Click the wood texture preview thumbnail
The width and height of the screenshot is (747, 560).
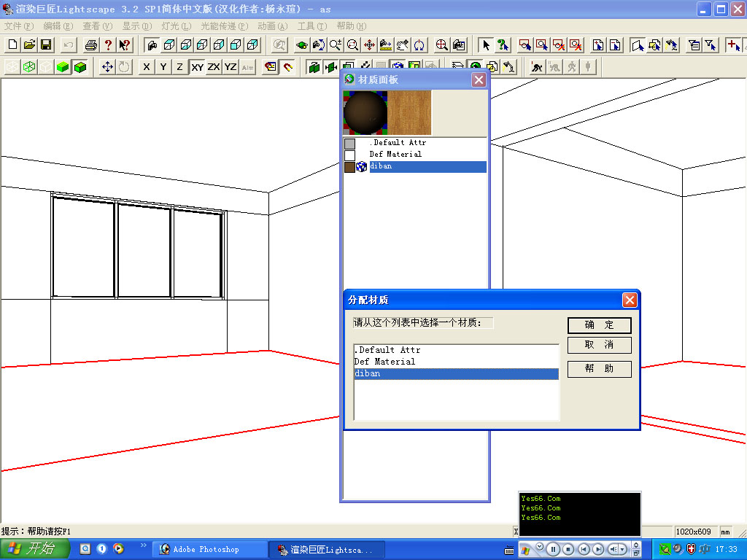(409, 113)
